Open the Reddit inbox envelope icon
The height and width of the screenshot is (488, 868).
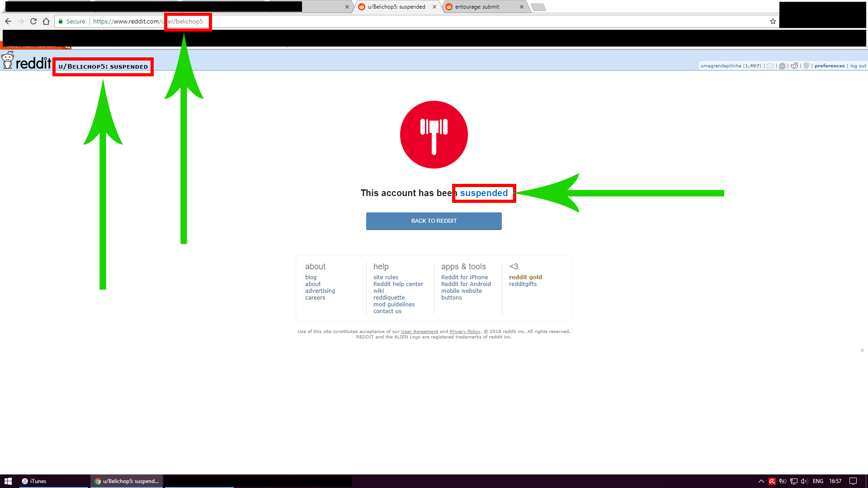click(770, 66)
